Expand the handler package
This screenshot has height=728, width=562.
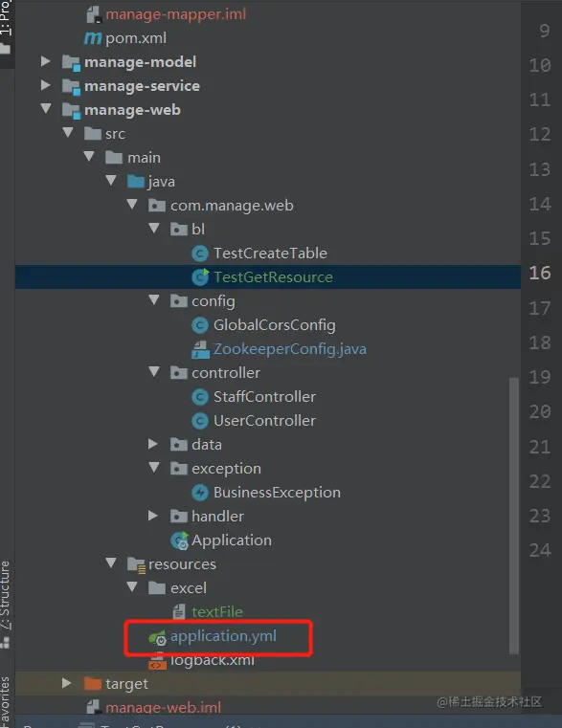[x=153, y=516]
